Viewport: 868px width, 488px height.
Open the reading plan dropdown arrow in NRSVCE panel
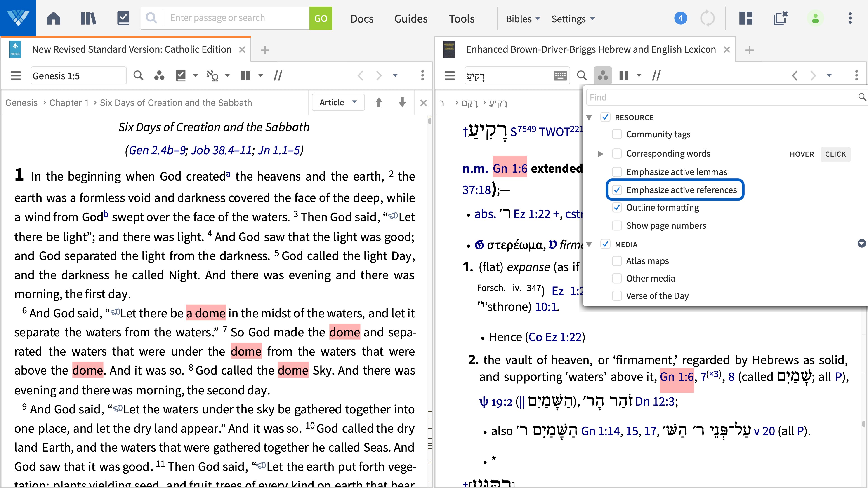tap(196, 75)
